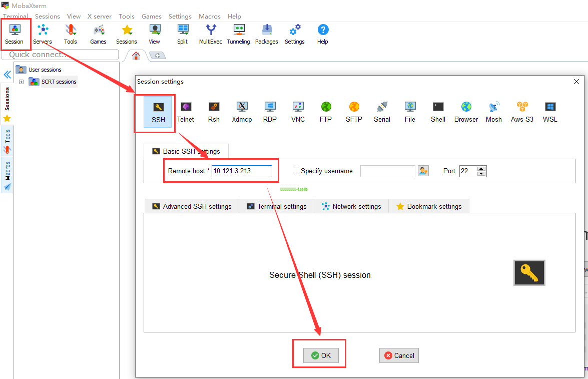Viewport: 588px width, 379px height.
Task: Open the Advanced SSH settings tab
Action: click(x=192, y=206)
